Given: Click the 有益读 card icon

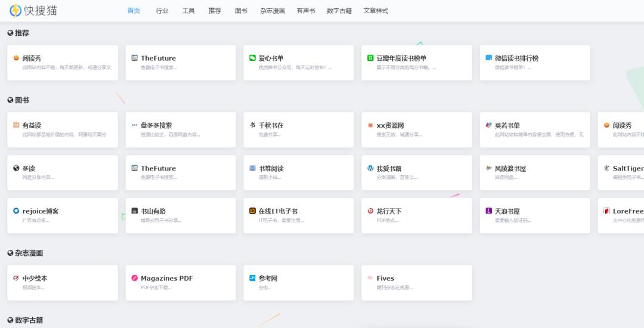Looking at the screenshot, I should point(16,125).
